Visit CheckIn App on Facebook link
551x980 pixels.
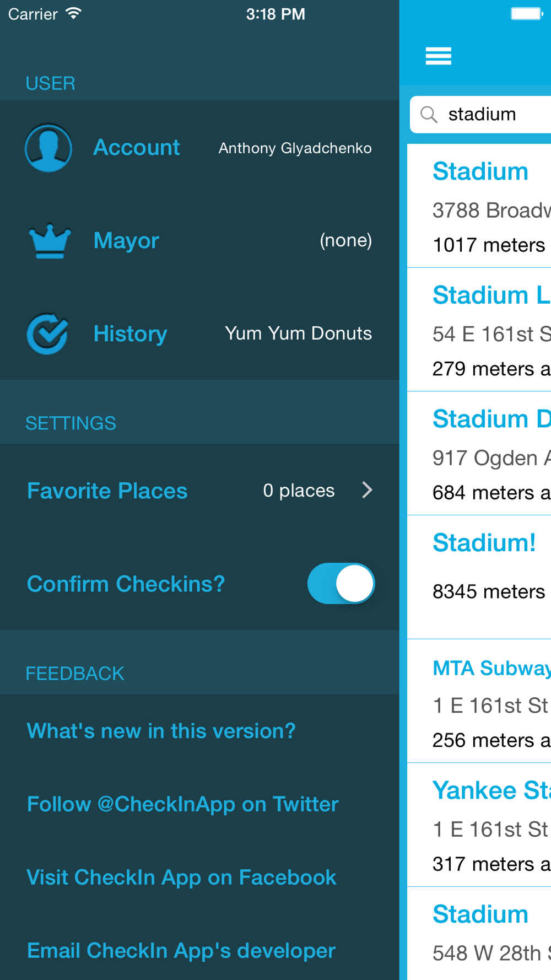click(181, 877)
